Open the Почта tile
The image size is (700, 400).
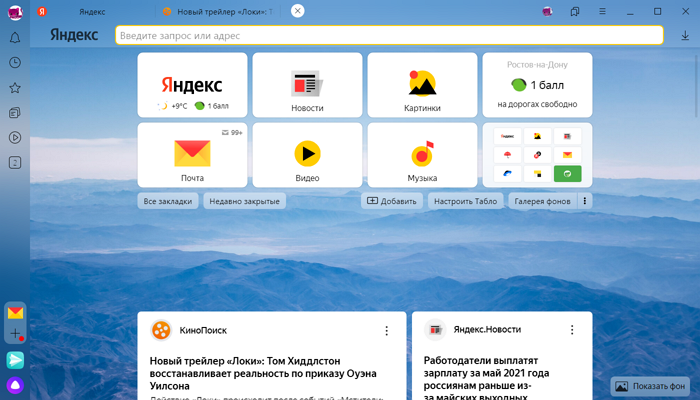[192, 155]
